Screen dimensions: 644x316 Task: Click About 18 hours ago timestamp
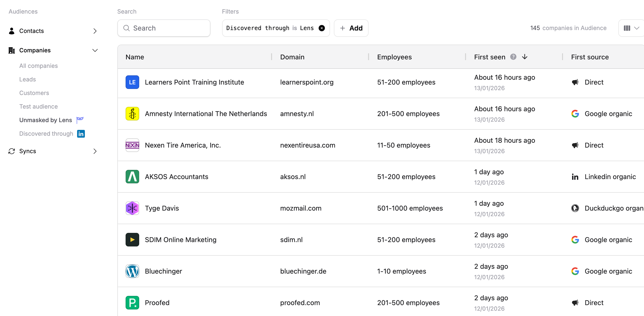pos(505,140)
